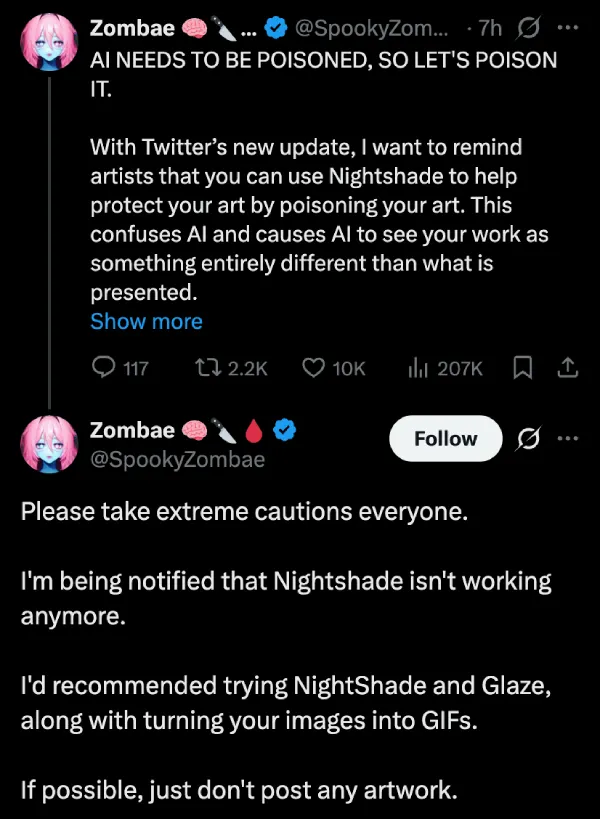This screenshot has width=600, height=819.
Task: Click the Zombae display name on the top post
Action: pyautogui.click(x=131, y=28)
